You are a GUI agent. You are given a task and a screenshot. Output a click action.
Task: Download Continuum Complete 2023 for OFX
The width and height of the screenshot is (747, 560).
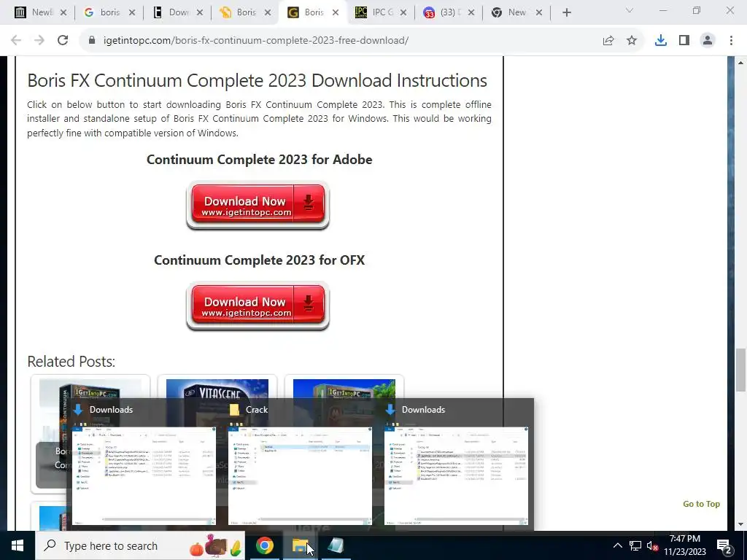tap(258, 306)
